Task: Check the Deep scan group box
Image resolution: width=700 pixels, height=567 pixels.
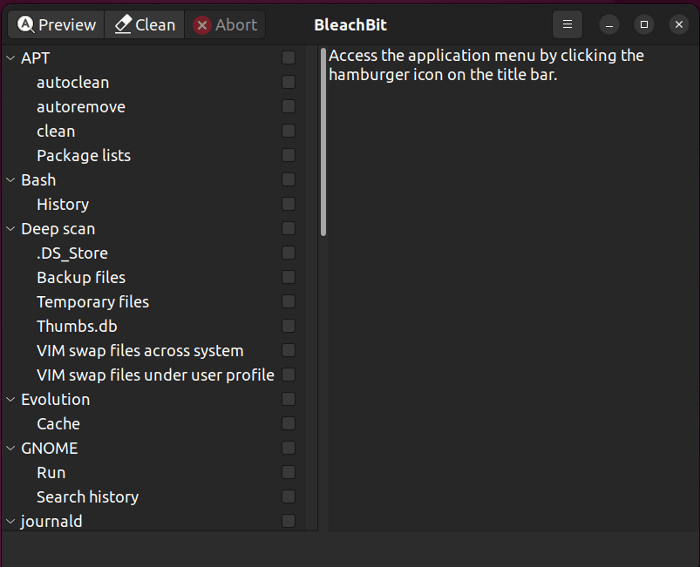Action: (x=288, y=229)
